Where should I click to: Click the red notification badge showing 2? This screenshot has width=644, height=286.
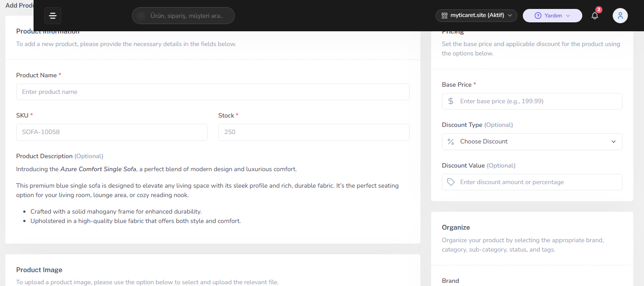pos(599,10)
